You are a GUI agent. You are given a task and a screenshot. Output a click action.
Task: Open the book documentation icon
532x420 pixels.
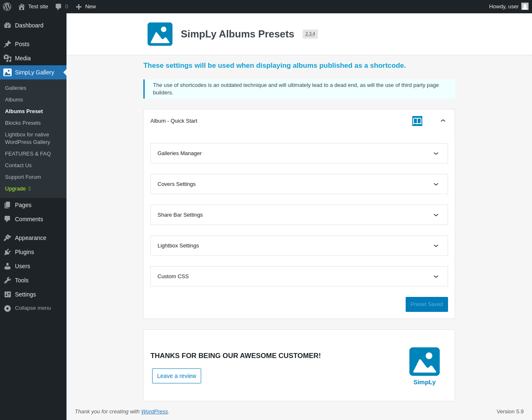(417, 121)
